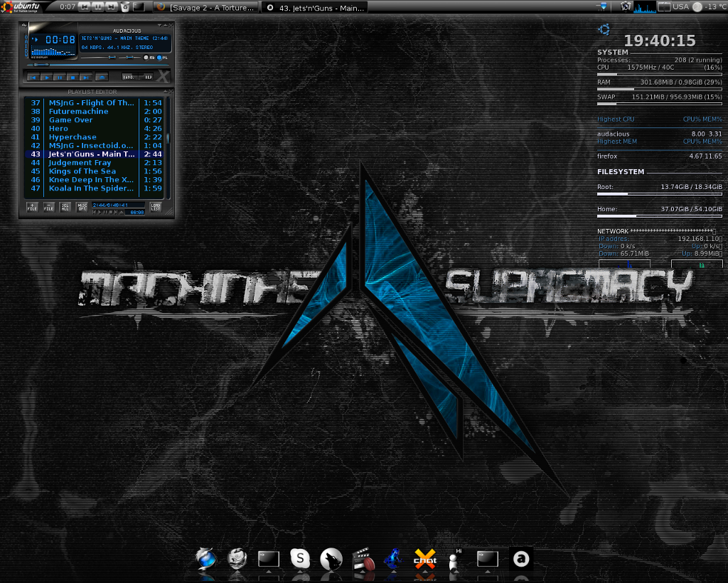Toggle shuffle with the RAND button
The image size is (728, 583).
pyautogui.click(x=128, y=77)
